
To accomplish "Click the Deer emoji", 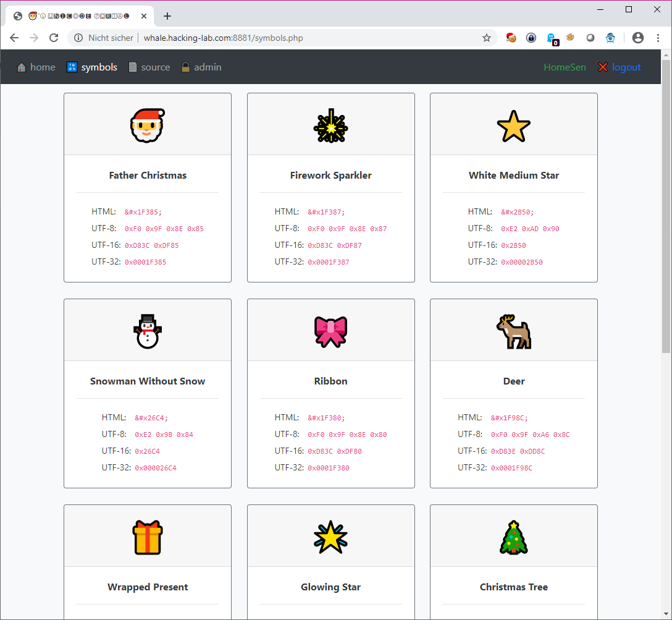I will point(513,331).
